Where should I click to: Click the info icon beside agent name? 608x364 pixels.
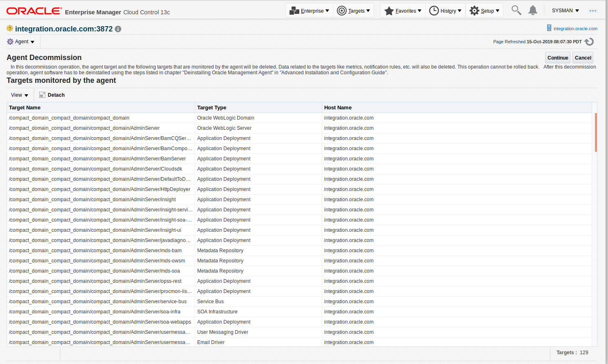(x=118, y=29)
